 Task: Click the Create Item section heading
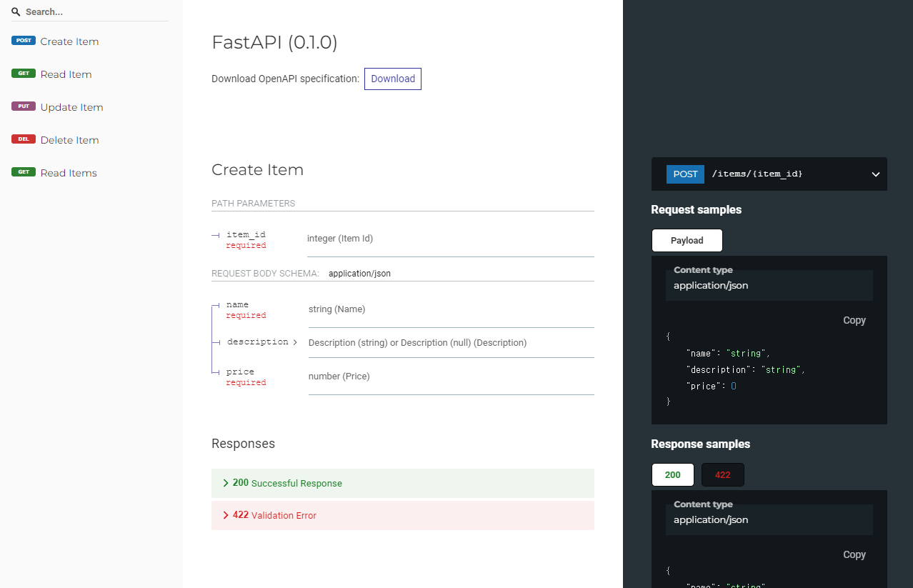[x=257, y=170]
